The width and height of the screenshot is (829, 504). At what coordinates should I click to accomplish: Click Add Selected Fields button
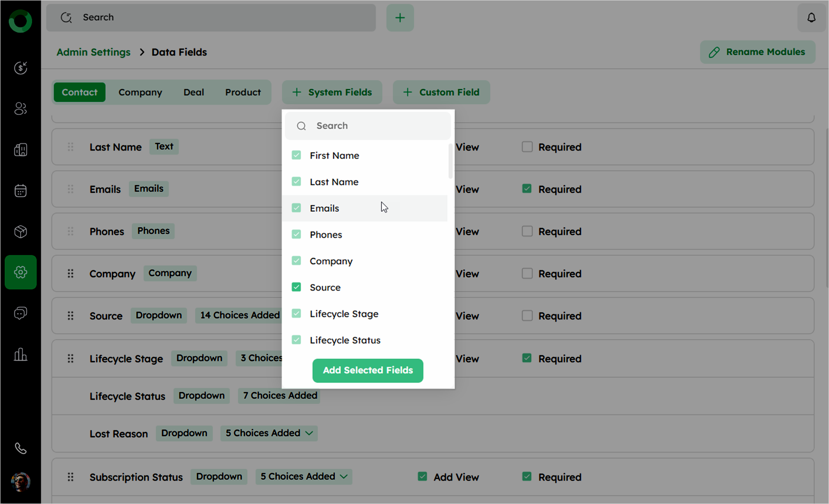pyautogui.click(x=367, y=370)
